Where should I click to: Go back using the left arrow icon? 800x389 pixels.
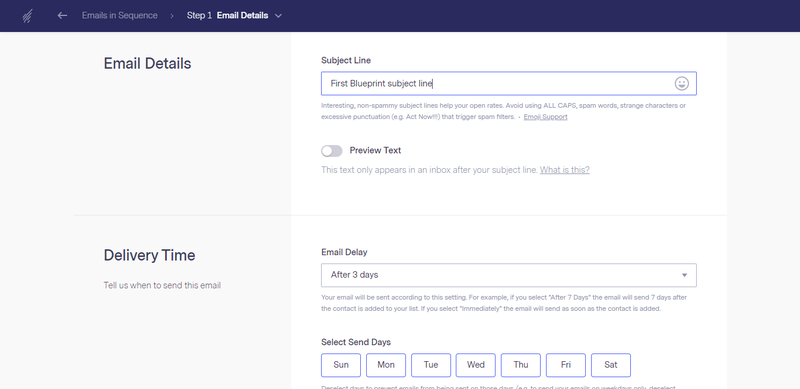(62, 15)
